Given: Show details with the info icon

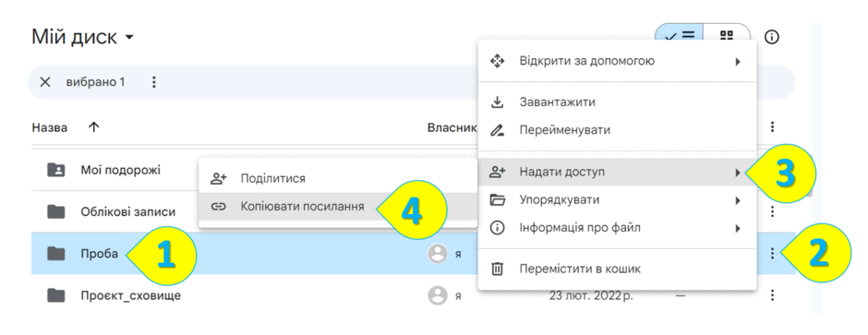Looking at the screenshot, I should tap(772, 37).
